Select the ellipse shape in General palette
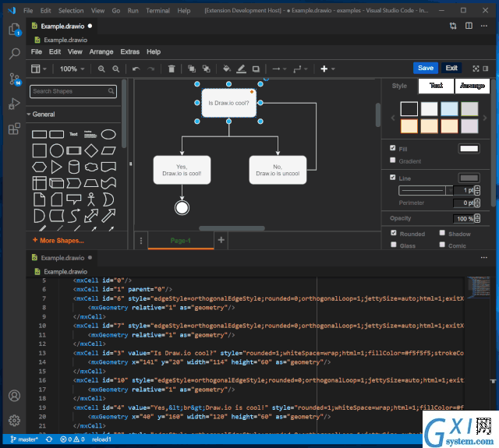This screenshot has height=448, width=499. [x=108, y=135]
